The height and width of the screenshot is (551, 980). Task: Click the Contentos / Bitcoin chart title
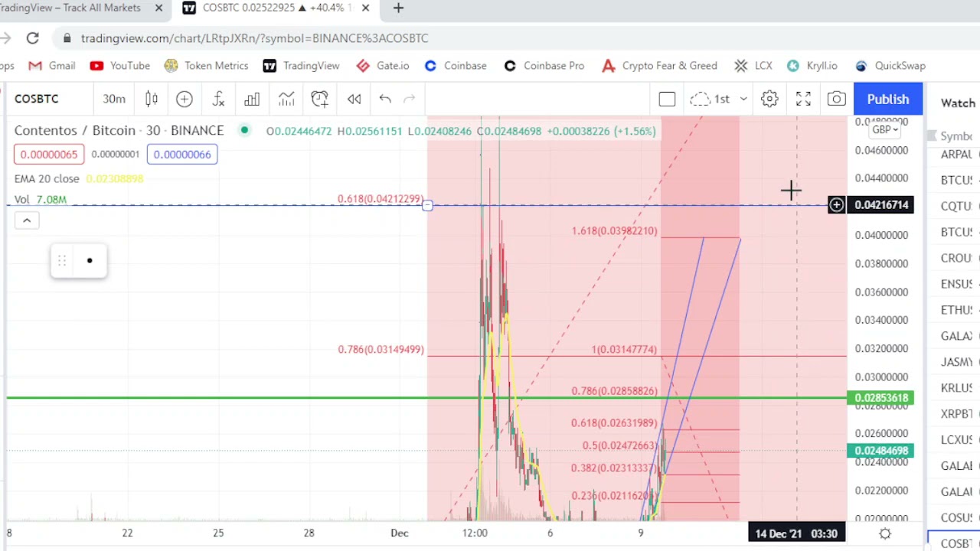119,131
